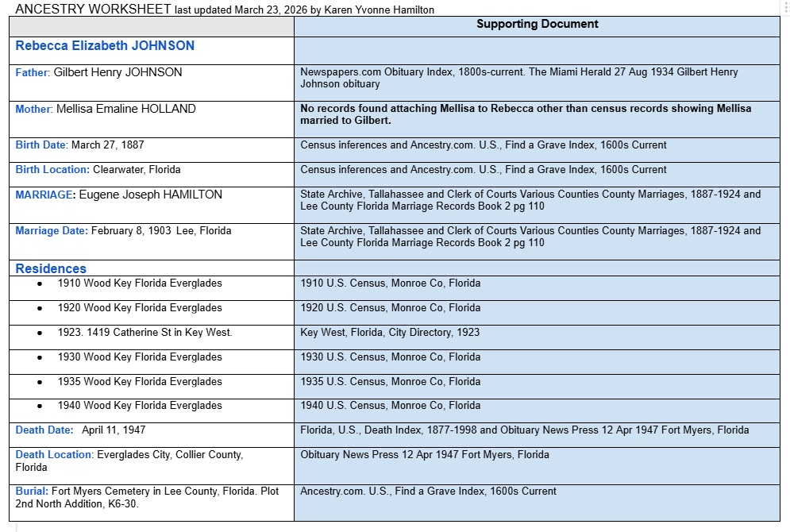Click the 1910 Wood Key residence entry
This screenshot has height=532, width=790.
coord(140,283)
